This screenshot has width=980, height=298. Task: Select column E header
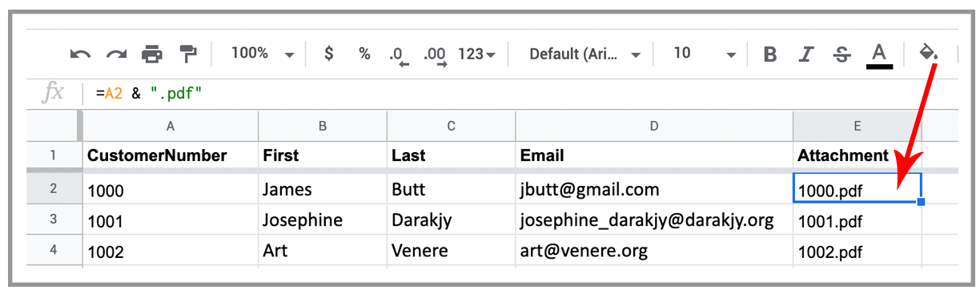pos(857,125)
